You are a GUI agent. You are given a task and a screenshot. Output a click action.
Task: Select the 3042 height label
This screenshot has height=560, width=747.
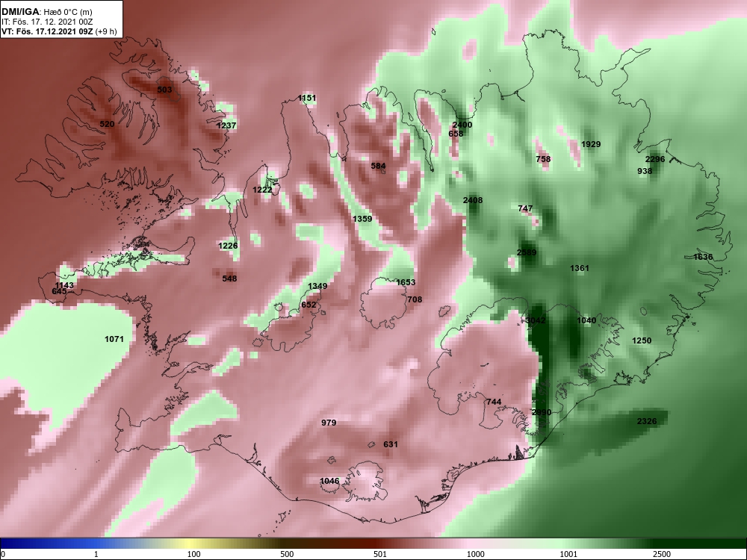536,320
